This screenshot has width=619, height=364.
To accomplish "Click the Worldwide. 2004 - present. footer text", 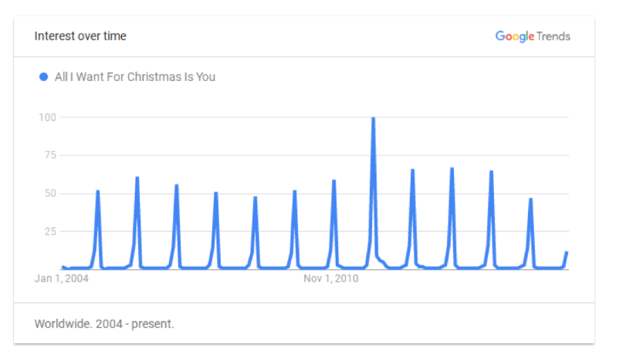I will point(104,324).
